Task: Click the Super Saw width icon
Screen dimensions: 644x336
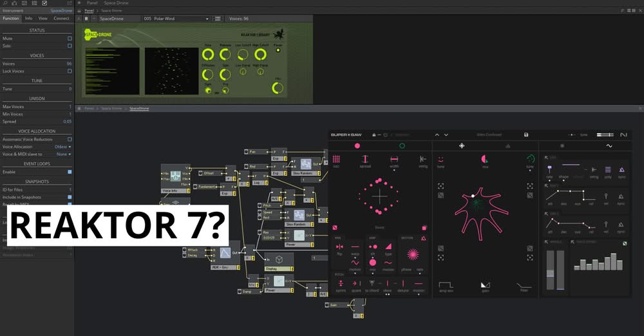Action: point(394,159)
